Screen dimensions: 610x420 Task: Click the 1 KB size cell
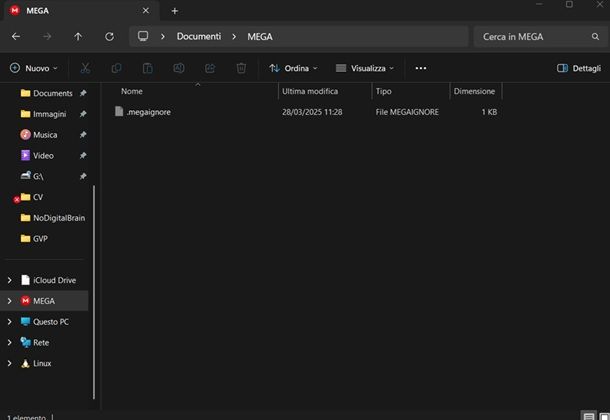489,112
